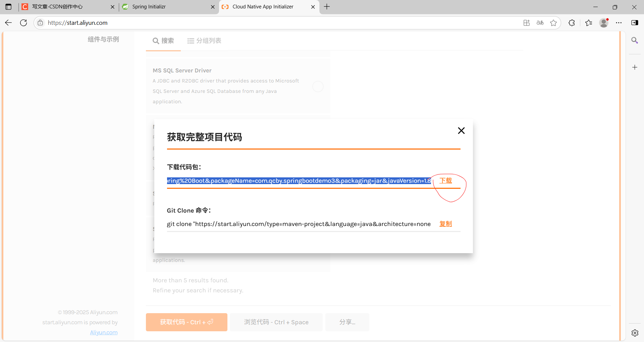Open sidebar settings gear icon
Screen dimensions: 644x342
[x=635, y=333]
